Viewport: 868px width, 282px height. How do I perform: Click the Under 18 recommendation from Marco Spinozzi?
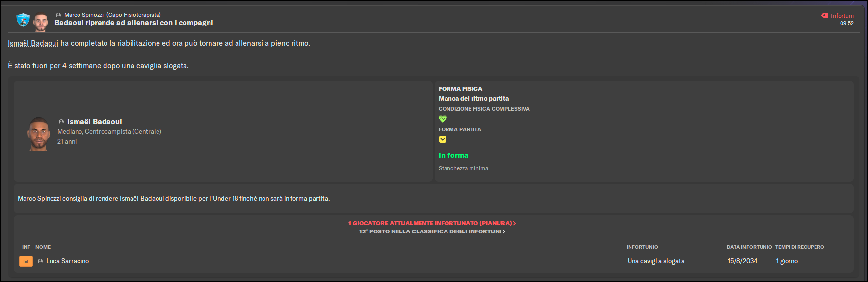[x=174, y=199]
